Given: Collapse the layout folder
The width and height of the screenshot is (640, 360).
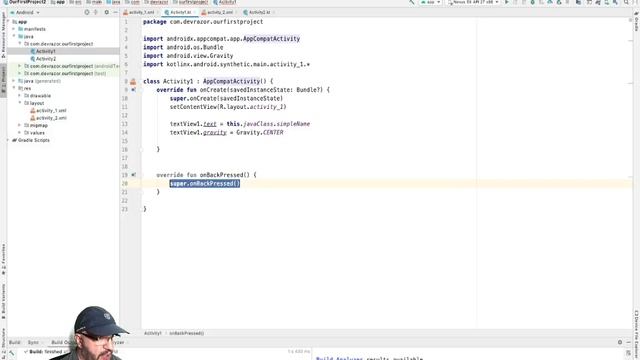Looking at the screenshot, I should tap(20, 103).
